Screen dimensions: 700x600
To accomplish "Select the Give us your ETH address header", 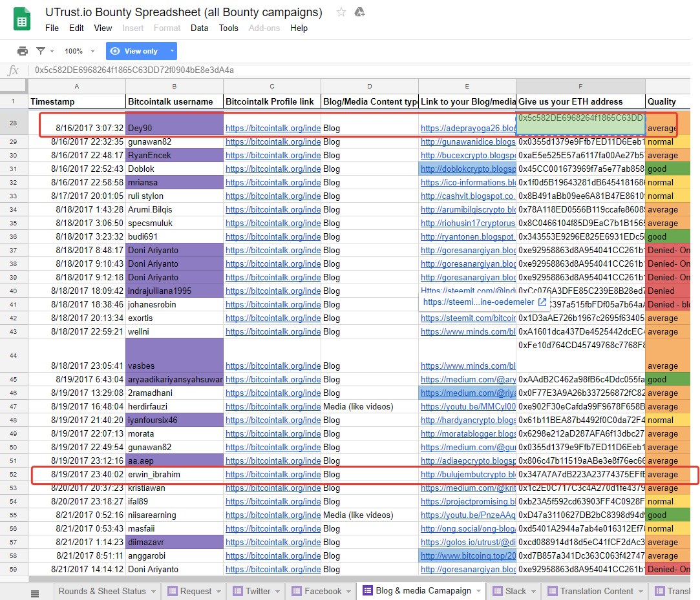I will click(x=580, y=101).
